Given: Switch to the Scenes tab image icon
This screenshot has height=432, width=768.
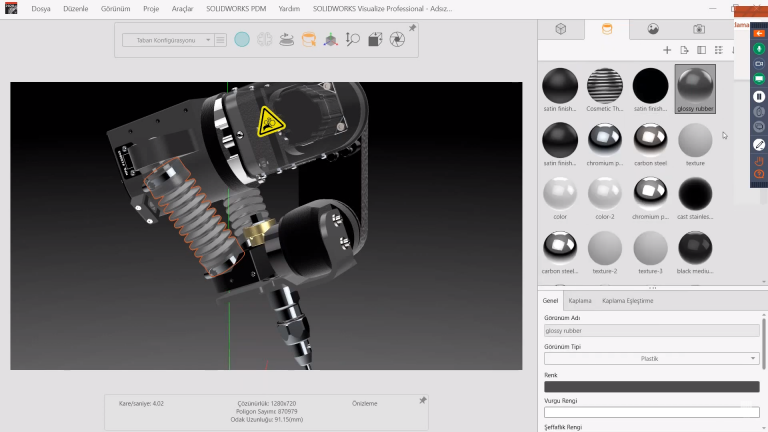Looking at the screenshot, I should click(x=653, y=29).
